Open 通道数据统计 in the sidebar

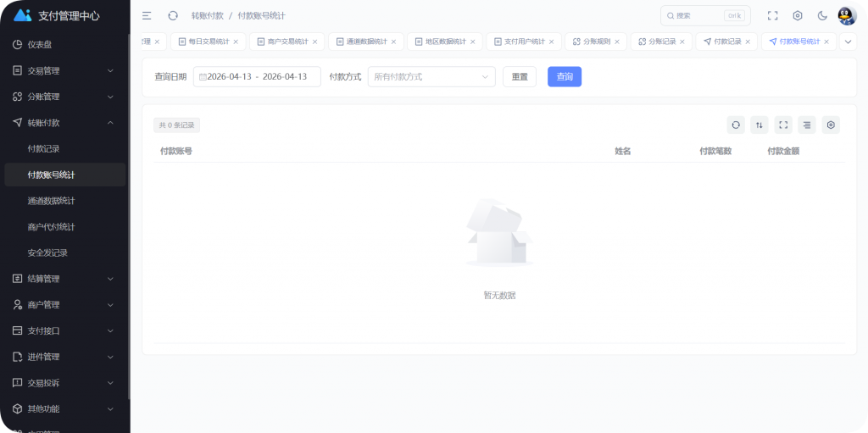(x=64, y=201)
